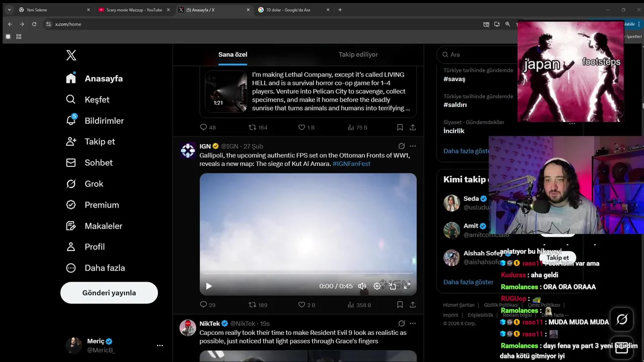The image size is (644, 362).
Task: Play the IGN Gallipoli video
Action: point(209,286)
